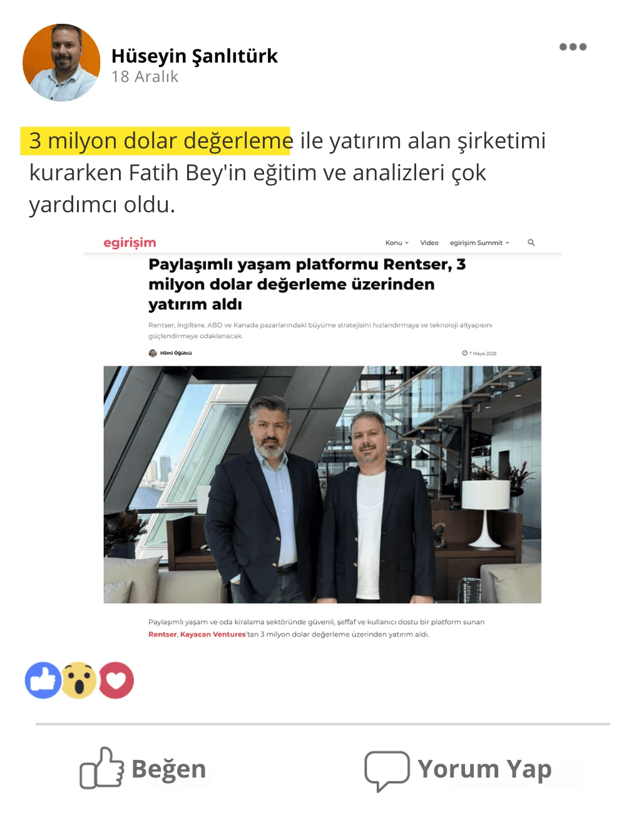Viewport: 644px width, 832px height.
Task: Click the yellow Wow reaction emoji
Action: click(79, 680)
